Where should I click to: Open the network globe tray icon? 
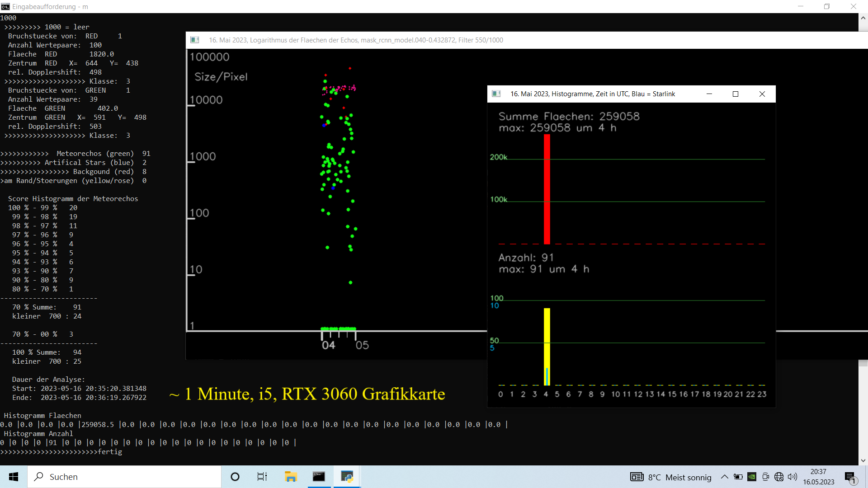779,477
